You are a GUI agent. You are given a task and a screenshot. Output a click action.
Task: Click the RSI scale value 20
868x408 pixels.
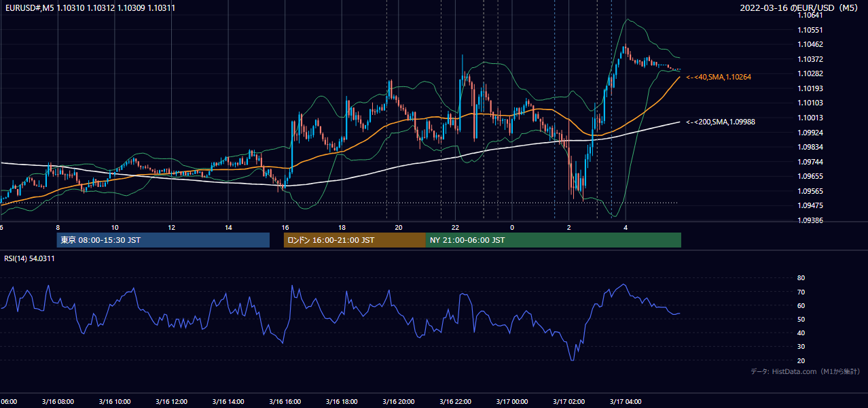click(801, 360)
